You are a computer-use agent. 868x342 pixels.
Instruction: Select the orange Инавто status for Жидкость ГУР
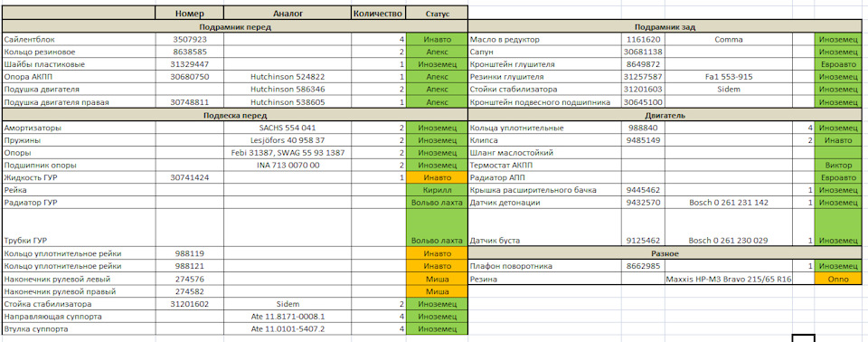437,178
